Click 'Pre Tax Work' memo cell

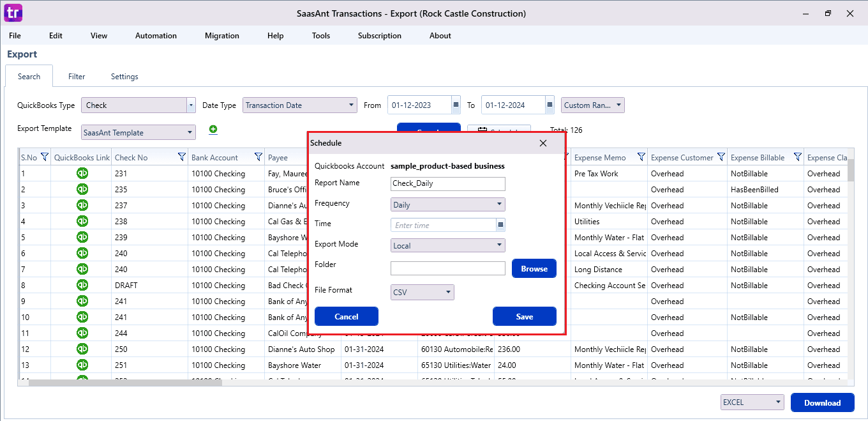coord(596,173)
